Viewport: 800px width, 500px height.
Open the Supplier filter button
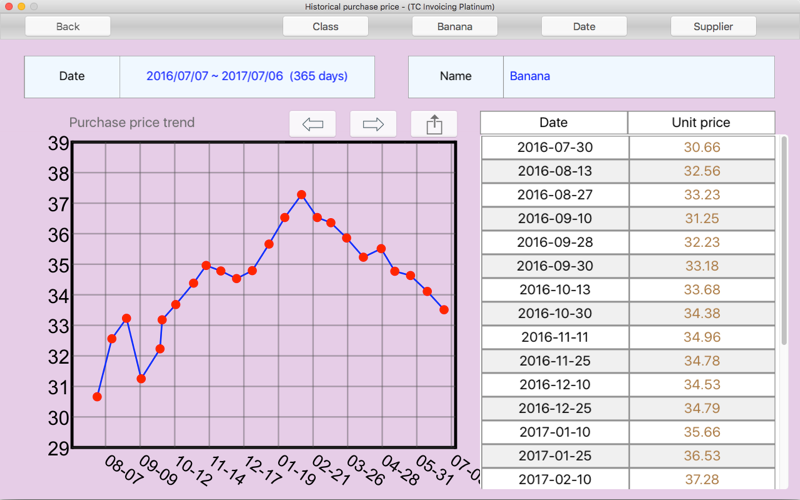(x=713, y=27)
